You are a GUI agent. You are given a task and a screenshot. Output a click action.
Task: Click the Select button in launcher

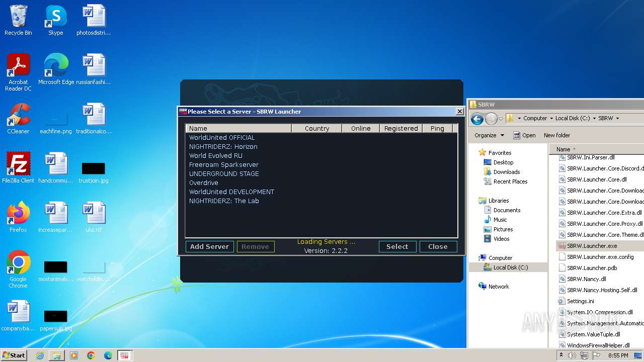(397, 246)
